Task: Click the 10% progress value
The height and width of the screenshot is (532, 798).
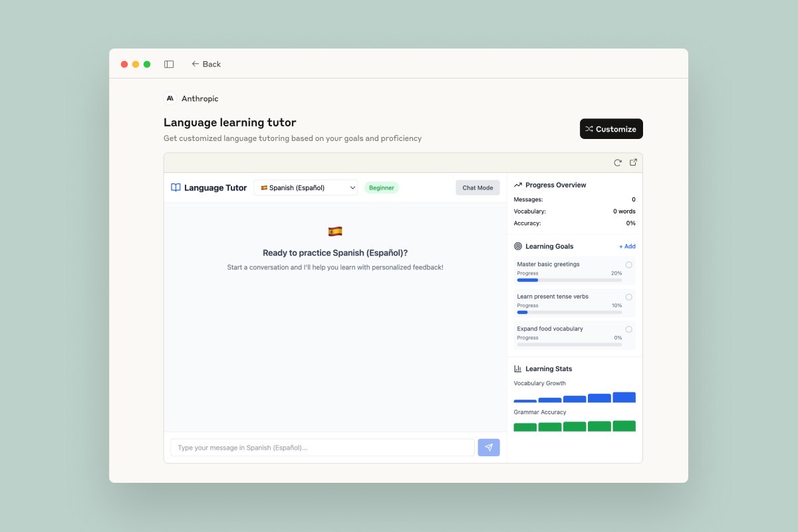Action: point(617,306)
